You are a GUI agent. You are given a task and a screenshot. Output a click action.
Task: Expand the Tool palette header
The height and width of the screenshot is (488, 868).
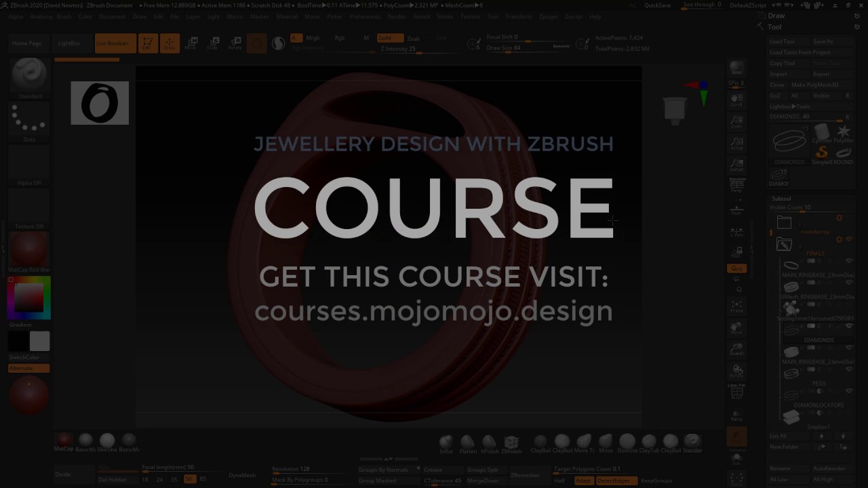pyautogui.click(x=774, y=27)
